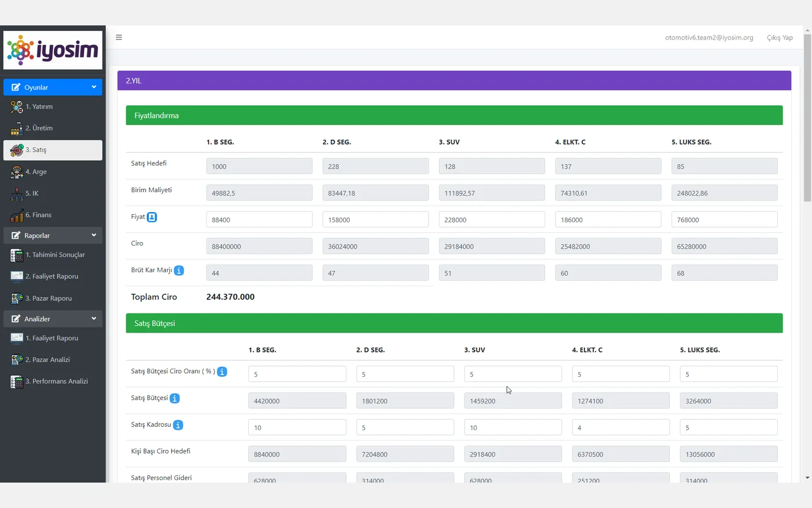Click the 6. Finans chart icon
Image resolution: width=812 pixels, height=508 pixels.
[x=17, y=215]
